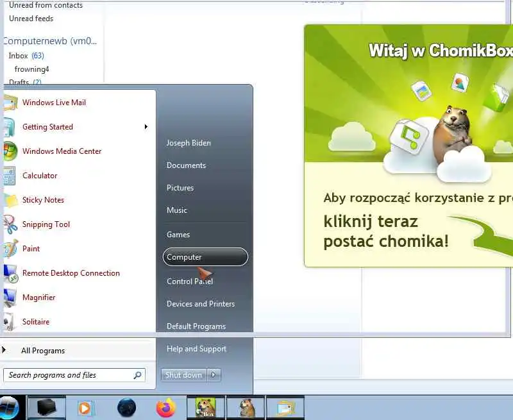Open the dark globe browser on taskbar
513x420 pixels.
126,408
